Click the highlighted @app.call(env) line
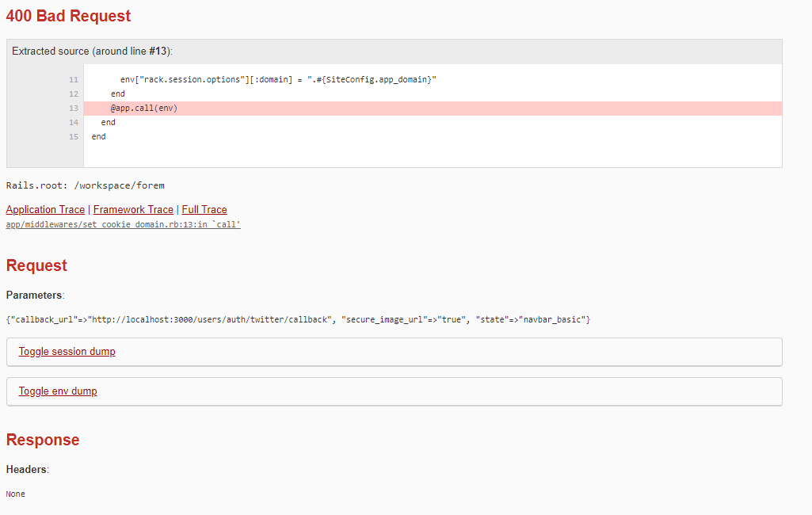The width and height of the screenshot is (812, 515). [x=433, y=109]
